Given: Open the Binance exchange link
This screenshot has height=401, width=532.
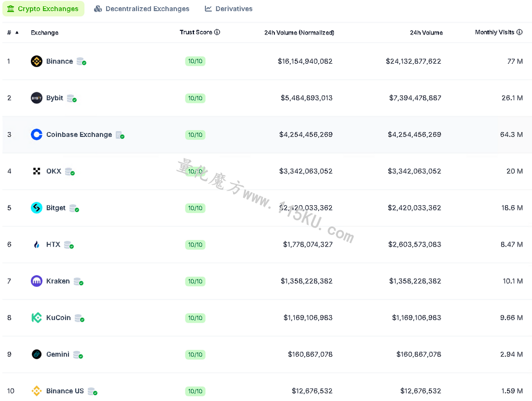Looking at the screenshot, I should [x=60, y=62].
